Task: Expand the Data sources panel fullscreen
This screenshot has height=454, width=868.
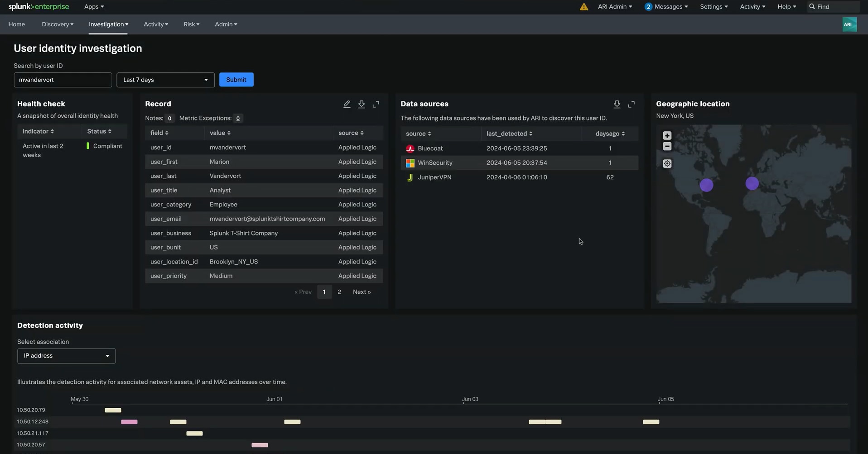Action: point(632,104)
